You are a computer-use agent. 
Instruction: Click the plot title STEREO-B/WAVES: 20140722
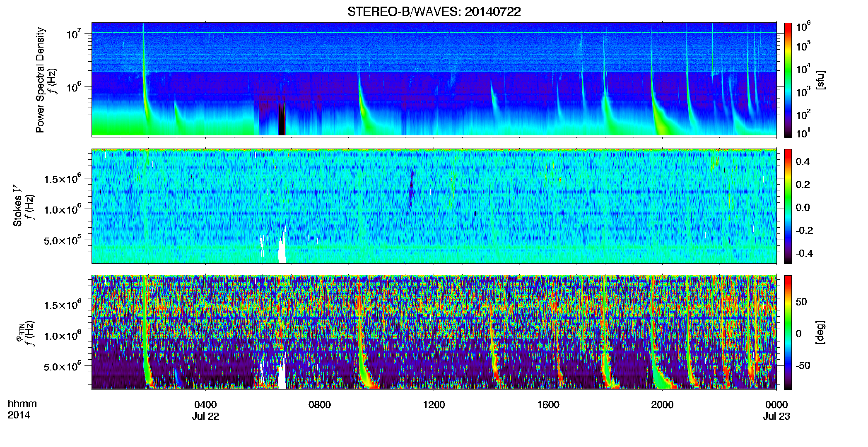(434, 12)
